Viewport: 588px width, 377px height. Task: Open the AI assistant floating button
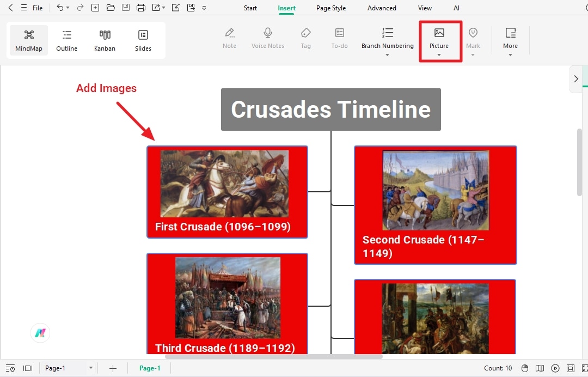(40, 333)
